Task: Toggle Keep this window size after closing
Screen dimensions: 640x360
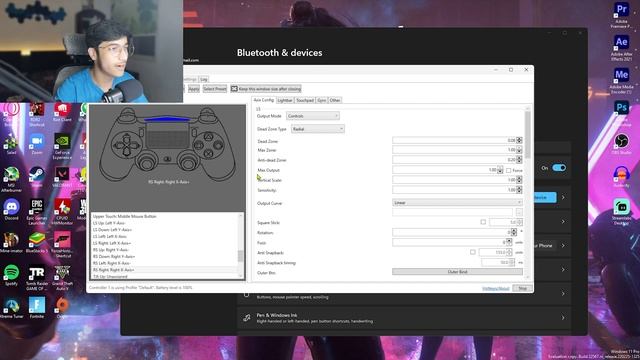Action: [266, 89]
